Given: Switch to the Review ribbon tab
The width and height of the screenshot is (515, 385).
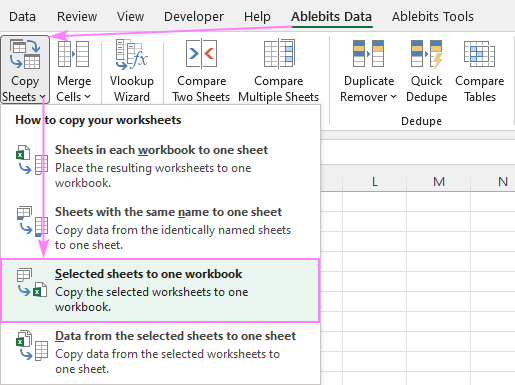Looking at the screenshot, I should click(x=77, y=16).
